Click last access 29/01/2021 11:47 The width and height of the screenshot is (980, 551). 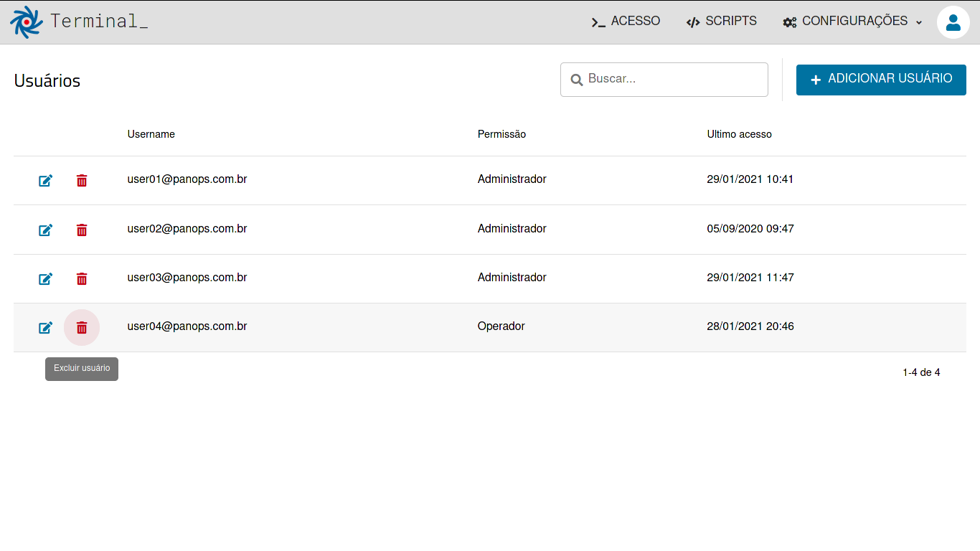750,278
